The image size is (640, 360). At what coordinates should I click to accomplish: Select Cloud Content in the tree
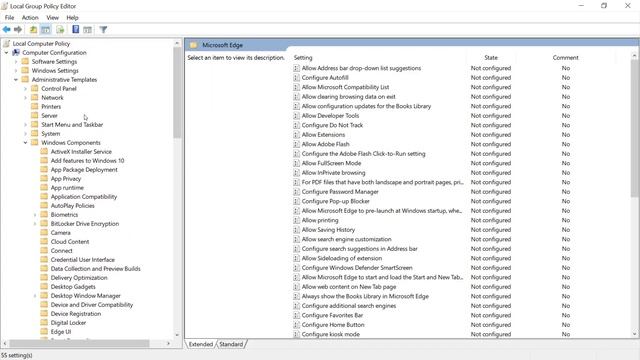70,241
